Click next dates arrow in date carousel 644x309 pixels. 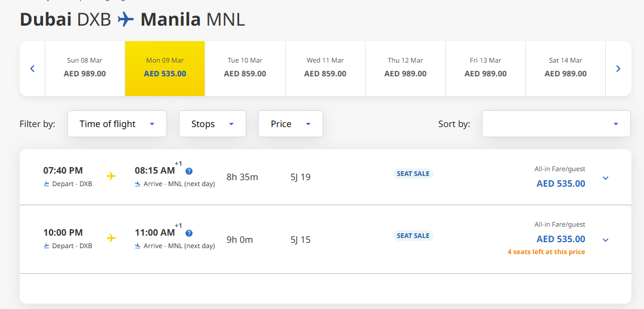(618, 69)
